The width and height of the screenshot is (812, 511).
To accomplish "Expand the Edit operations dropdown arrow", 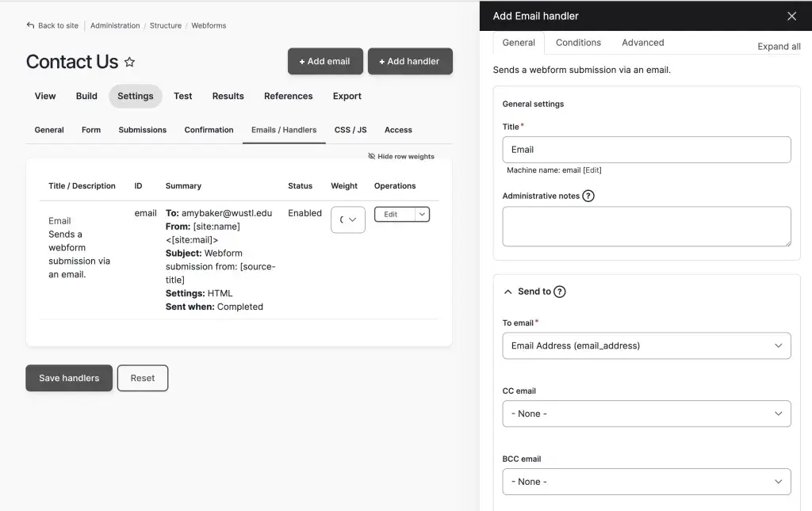I will pyautogui.click(x=423, y=214).
